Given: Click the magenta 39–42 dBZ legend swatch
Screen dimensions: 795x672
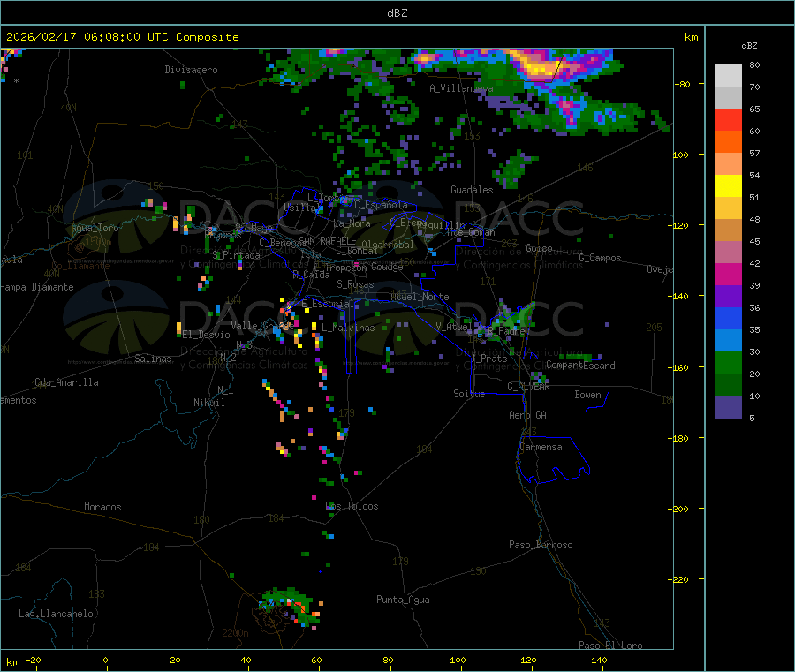Looking at the screenshot, I should pyautogui.click(x=728, y=274).
